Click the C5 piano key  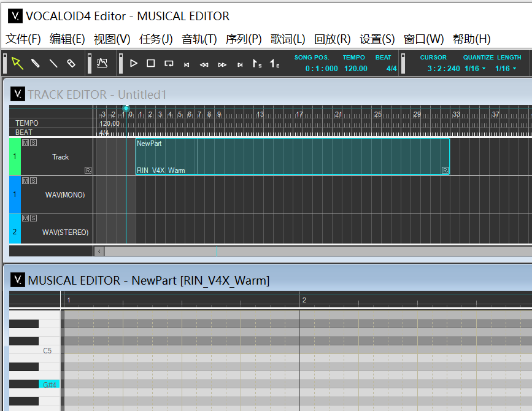[x=34, y=351]
